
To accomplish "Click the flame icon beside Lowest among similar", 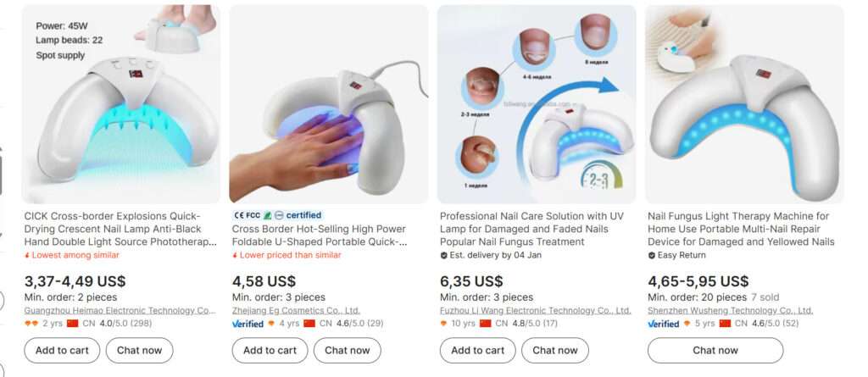I will pyautogui.click(x=27, y=255).
